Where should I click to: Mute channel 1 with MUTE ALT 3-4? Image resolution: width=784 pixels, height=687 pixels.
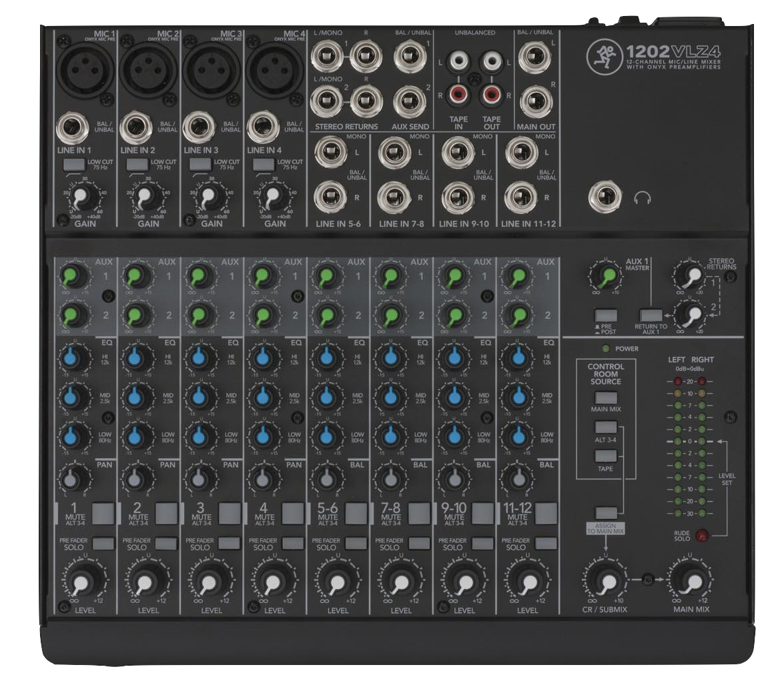(x=103, y=513)
